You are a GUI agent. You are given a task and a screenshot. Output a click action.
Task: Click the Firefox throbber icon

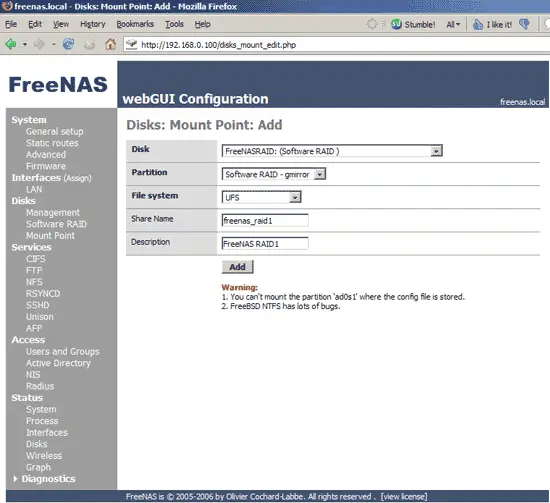372,24
